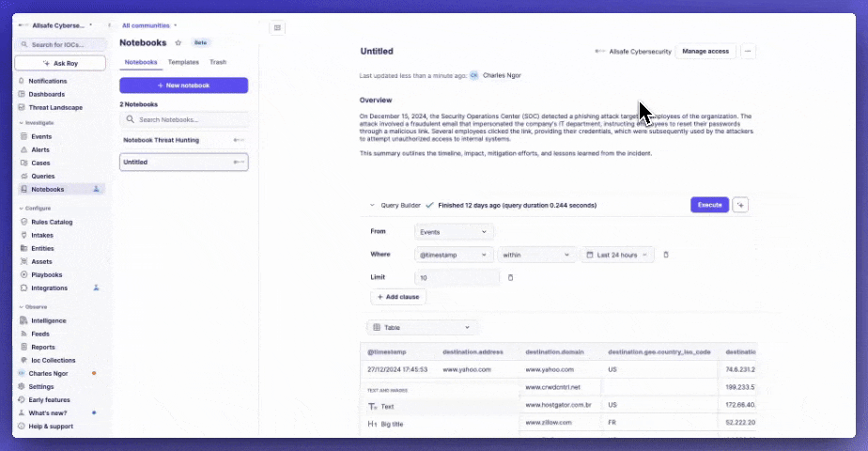This screenshot has height=451, width=868.
Task: Open the three-dot more options menu
Action: pos(748,51)
